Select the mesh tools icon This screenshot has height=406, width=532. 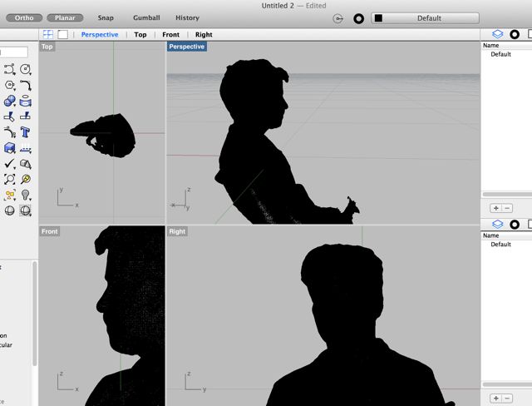[26, 164]
